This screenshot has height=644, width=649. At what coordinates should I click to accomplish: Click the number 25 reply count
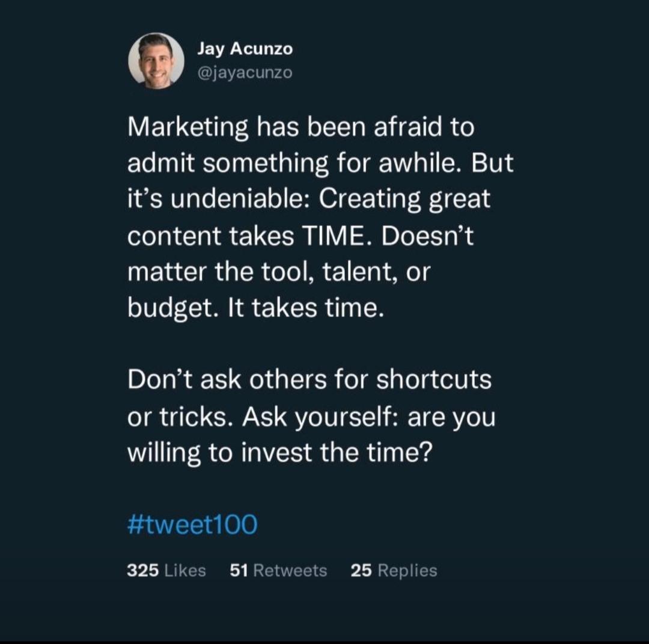coord(361,570)
